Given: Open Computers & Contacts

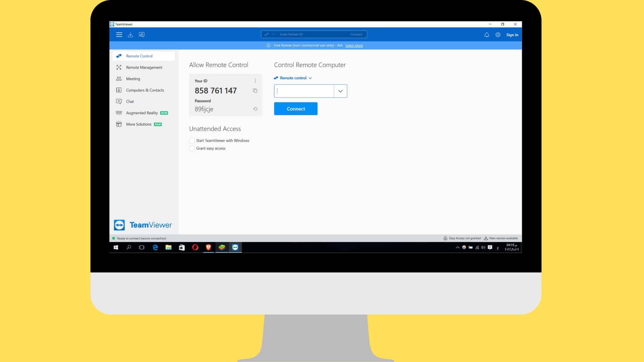Looking at the screenshot, I should (x=143, y=90).
